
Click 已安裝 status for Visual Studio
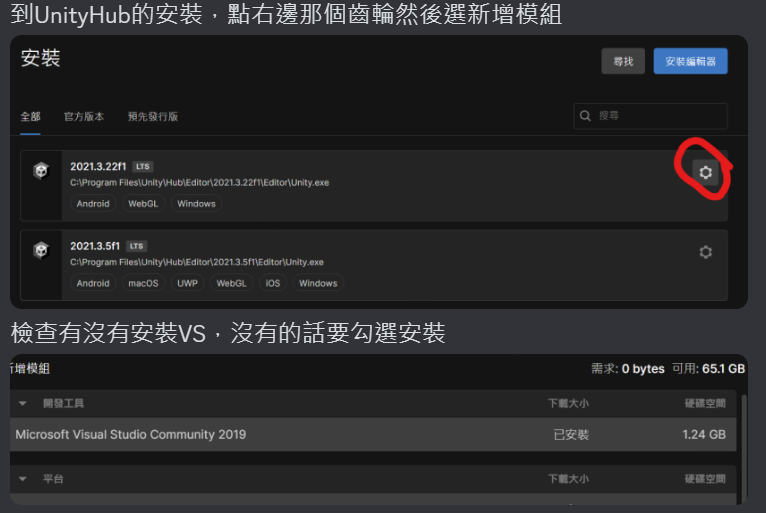571,434
